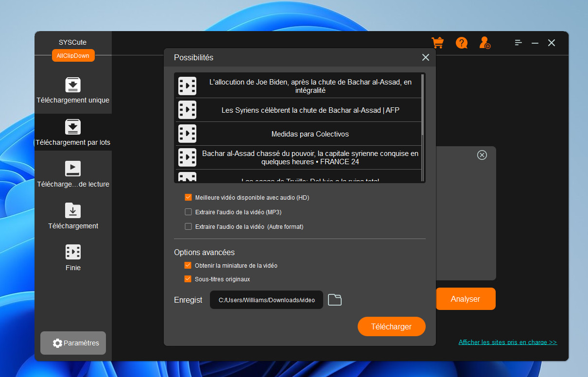Check Extraire l'audio (Autre format) option
The width and height of the screenshot is (588, 377).
[x=189, y=226]
